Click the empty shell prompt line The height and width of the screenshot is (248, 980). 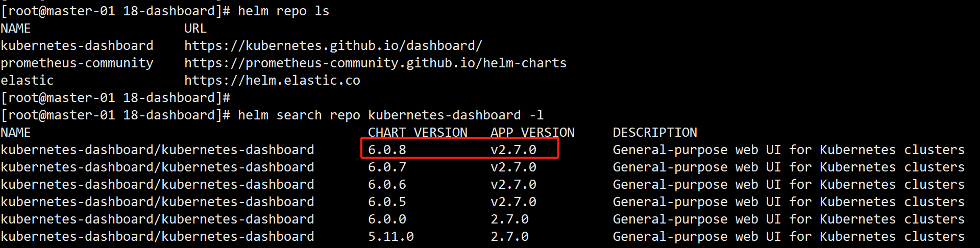[115, 98]
